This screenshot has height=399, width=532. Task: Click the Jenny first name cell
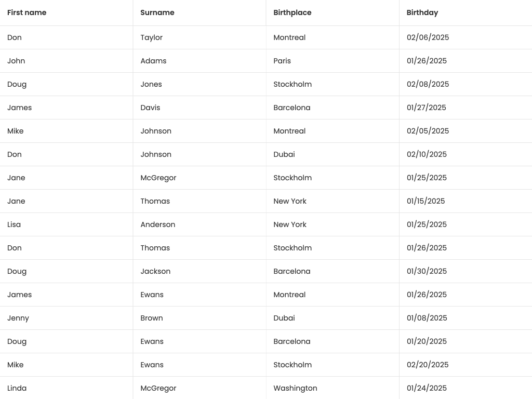point(18,318)
